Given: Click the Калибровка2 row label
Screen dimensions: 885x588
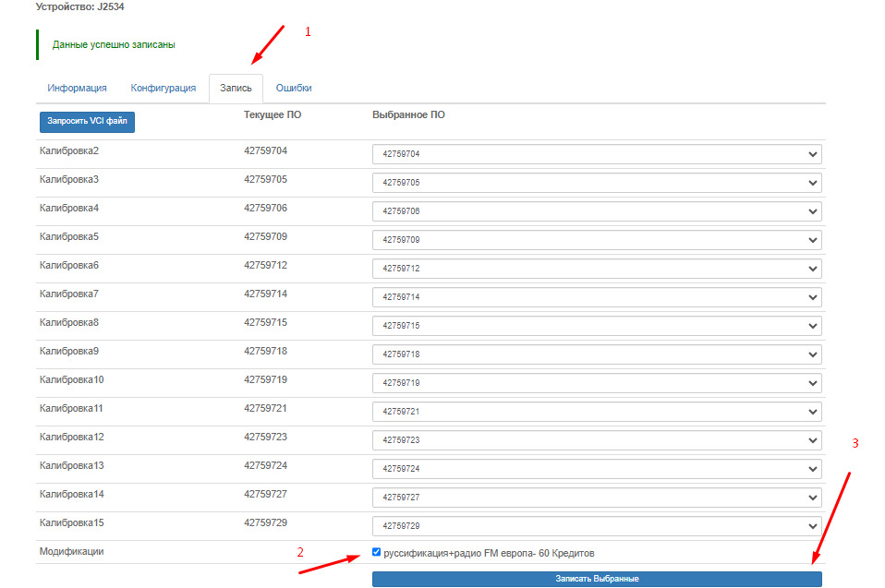Looking at the screenshot, I should pos(69,151).
